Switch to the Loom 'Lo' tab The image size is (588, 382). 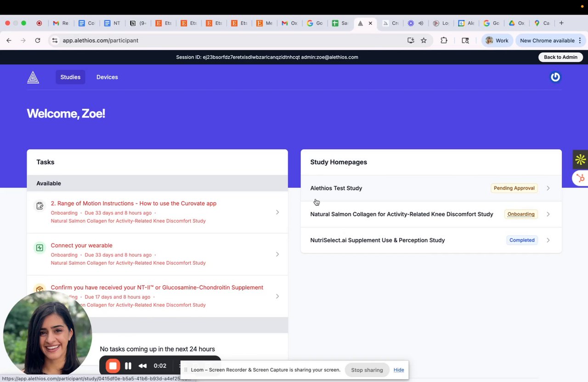[x=441, y=23]
